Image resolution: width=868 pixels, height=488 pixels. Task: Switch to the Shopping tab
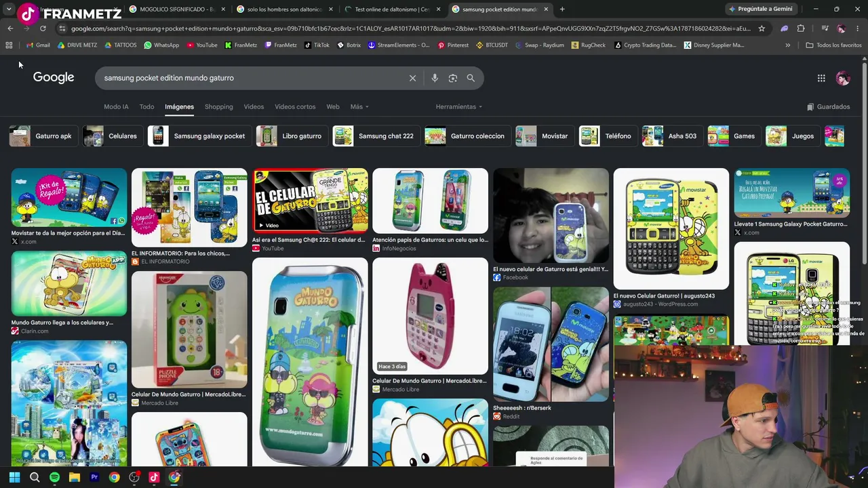(218, 106)
